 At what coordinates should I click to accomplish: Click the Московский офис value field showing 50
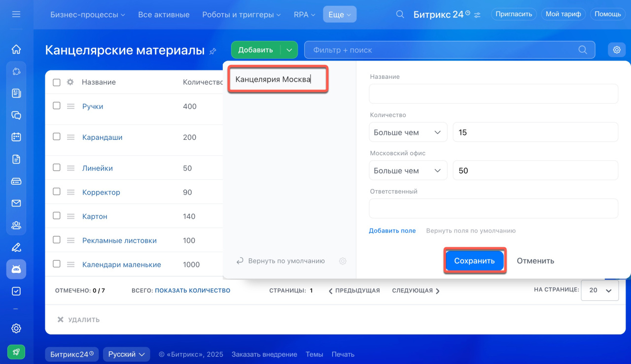(535, 170)
